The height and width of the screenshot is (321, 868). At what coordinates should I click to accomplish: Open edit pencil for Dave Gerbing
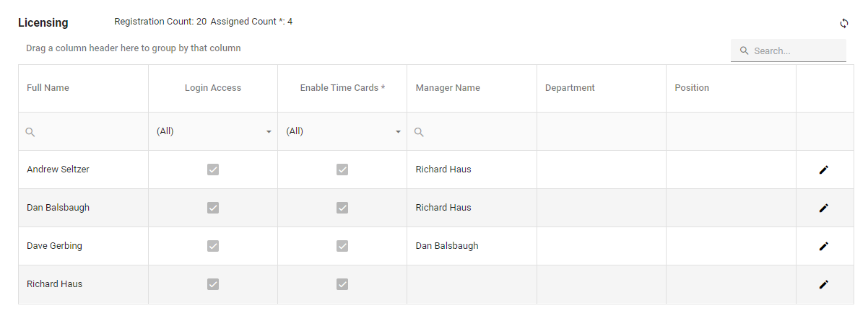824,246
